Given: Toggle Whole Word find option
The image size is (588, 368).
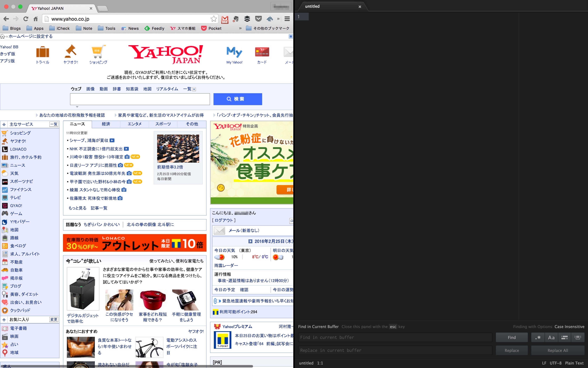Looking at the screenshot, I should pos(578,337).
